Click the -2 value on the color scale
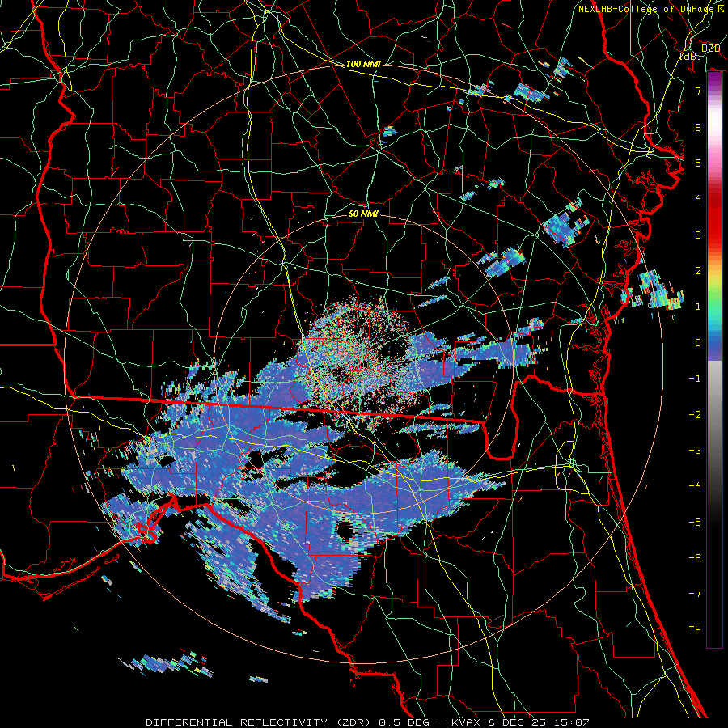 coord(695,415)
